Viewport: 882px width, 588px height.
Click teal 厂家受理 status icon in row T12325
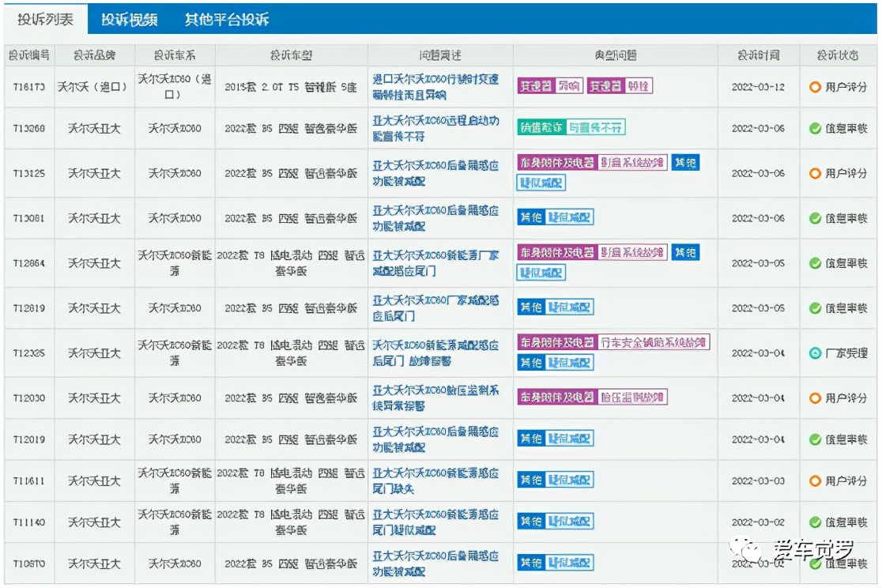pos(815,353)
